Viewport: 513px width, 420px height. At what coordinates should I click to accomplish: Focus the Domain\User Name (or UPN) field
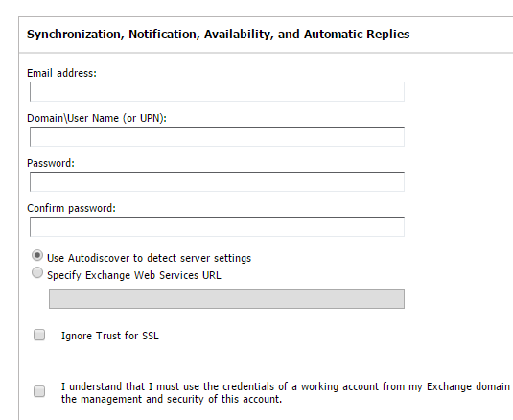coord(217,137)
